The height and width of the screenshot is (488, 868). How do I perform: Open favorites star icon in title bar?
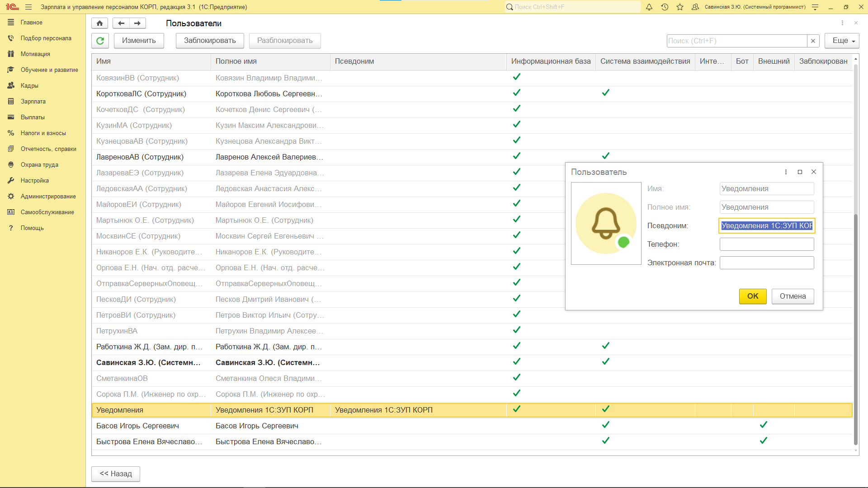click(680, 7)
